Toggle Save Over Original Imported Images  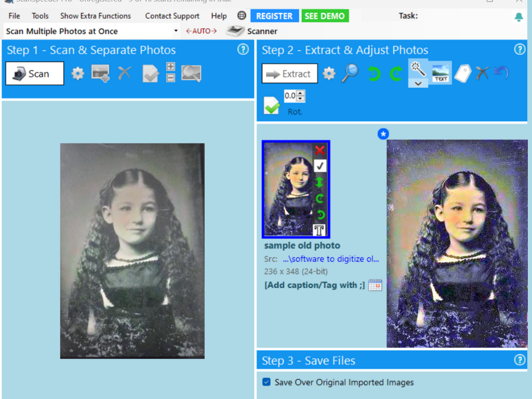pyautogui.click(x=267, y=382)
